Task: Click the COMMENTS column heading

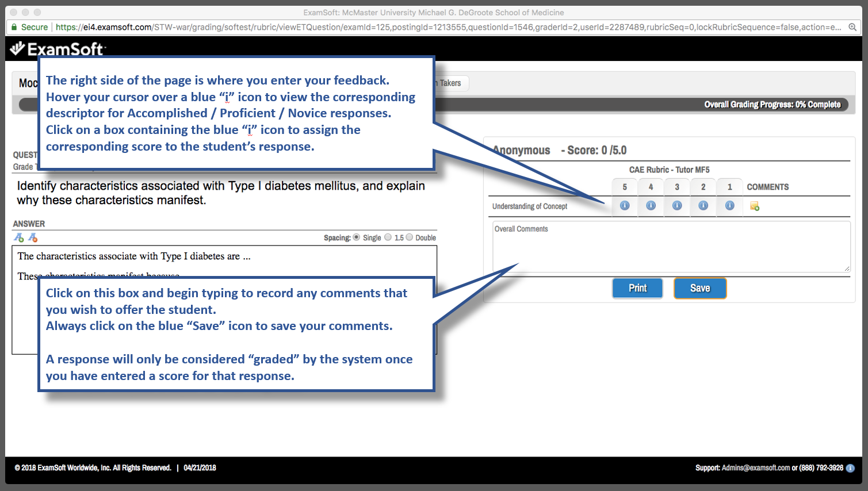Action: (767, 187)
